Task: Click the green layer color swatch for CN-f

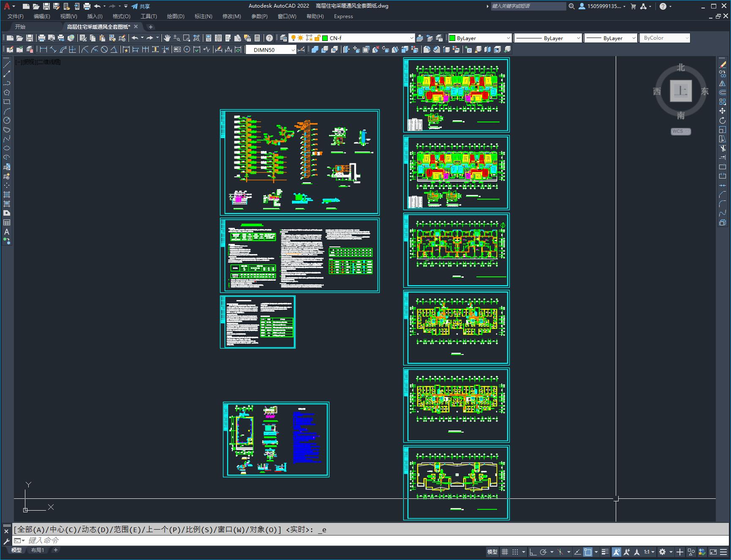Action: point(325,38)
